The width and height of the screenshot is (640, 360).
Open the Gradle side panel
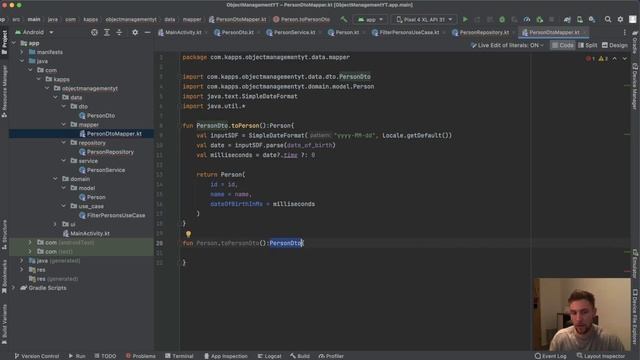[635, 41]
